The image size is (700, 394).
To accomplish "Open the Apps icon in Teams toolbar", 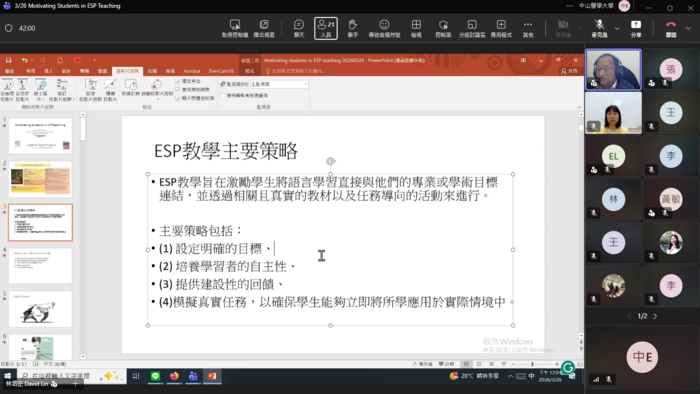I will click(x=501, y=28).
